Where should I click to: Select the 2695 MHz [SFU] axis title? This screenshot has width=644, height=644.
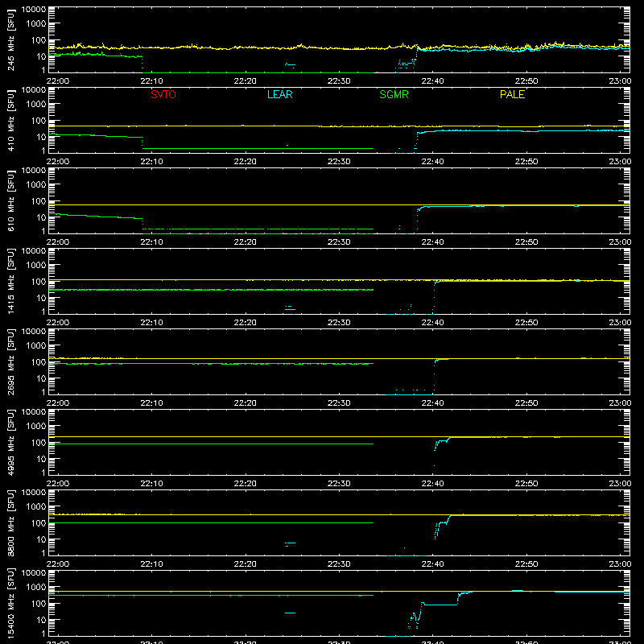(x=10, y=362)
